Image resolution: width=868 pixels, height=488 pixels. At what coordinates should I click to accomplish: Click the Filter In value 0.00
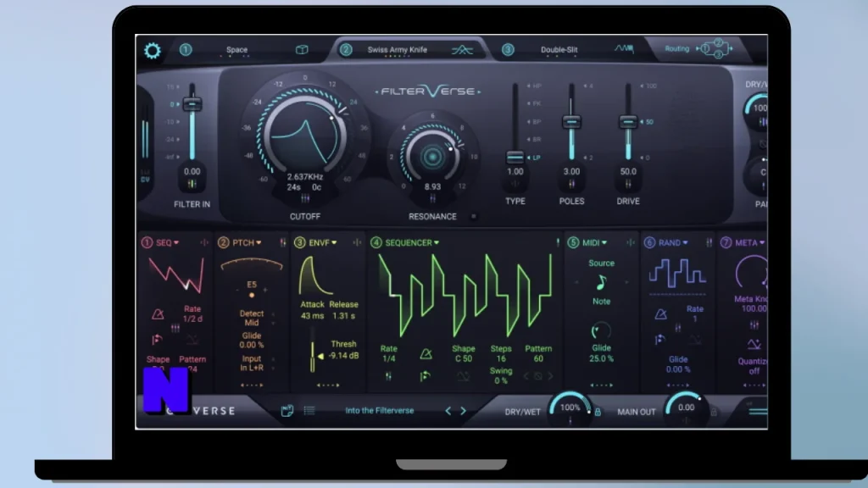point(192,171)
